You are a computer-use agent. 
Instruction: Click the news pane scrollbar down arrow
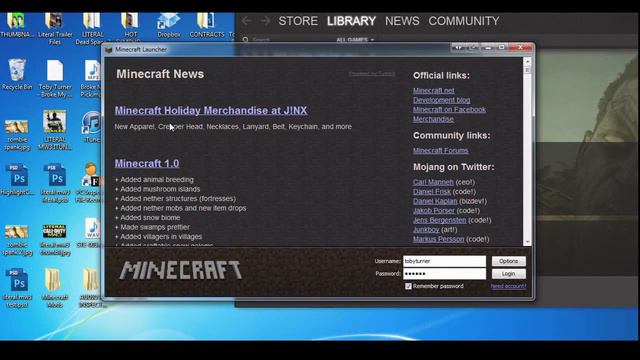tap(527, 242)
